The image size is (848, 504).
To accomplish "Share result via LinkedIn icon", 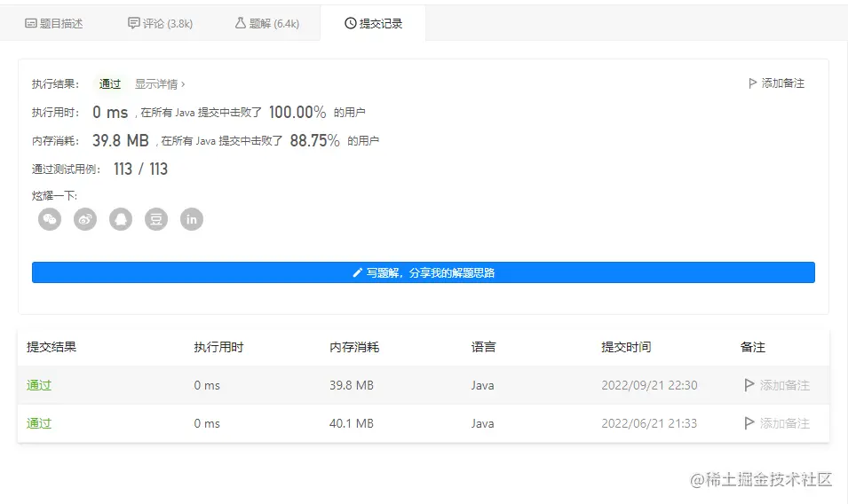I will [192, 219].
